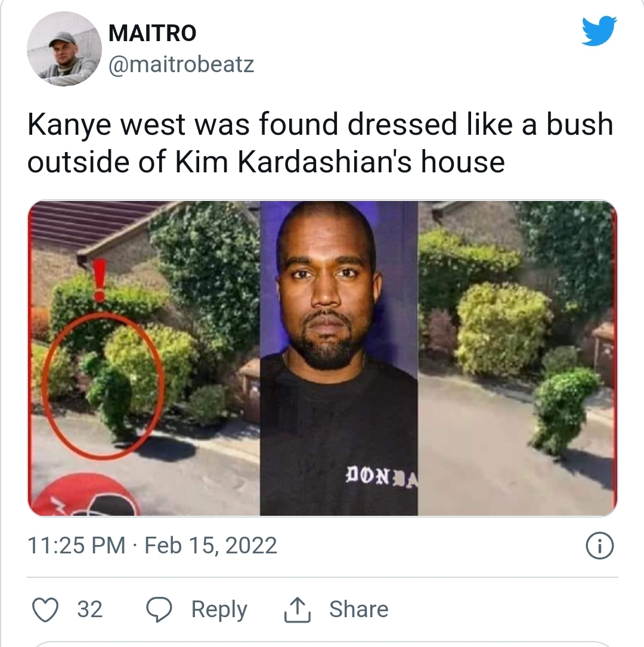Image resolution: width=644 pixels, height=647 pixels.
Task: Click the 11:25 PM timestamp
Action: [76, 546]
